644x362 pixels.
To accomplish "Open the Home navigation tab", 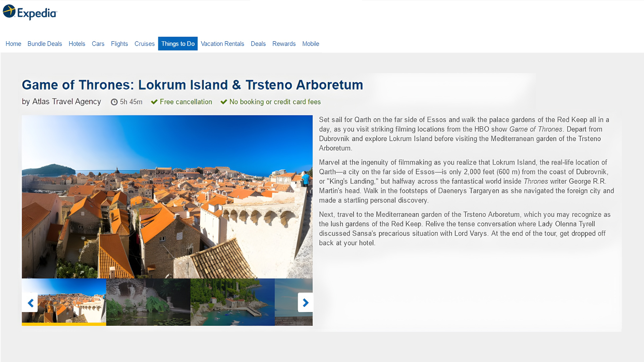I will point(13,44).
